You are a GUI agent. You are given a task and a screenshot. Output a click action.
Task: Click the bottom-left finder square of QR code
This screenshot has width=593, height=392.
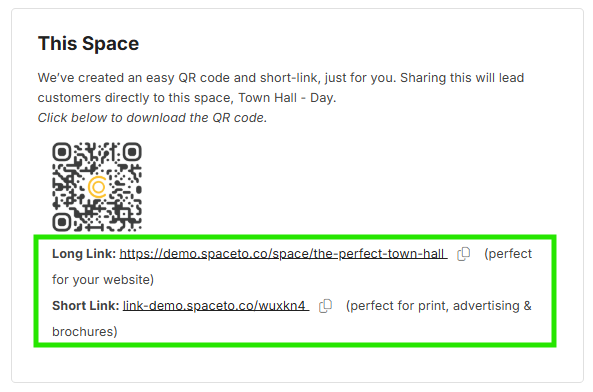click(x=62, y=222)
